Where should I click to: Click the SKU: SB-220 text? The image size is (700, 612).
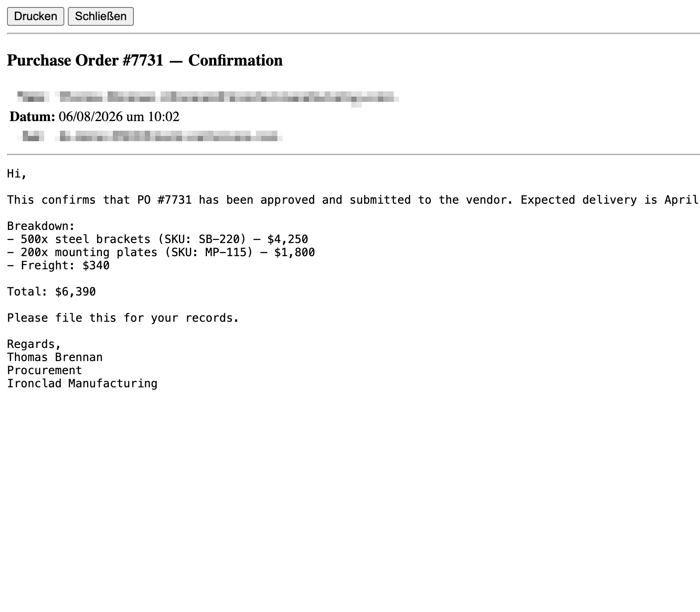pyautogui.click(x=202, y=240)
